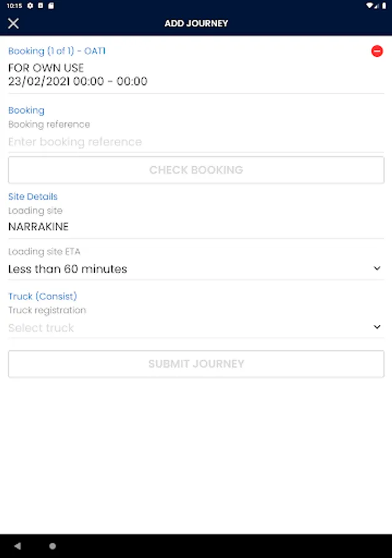Tap the Android home circle button
The image size is (392, 558).
(53, 546)
